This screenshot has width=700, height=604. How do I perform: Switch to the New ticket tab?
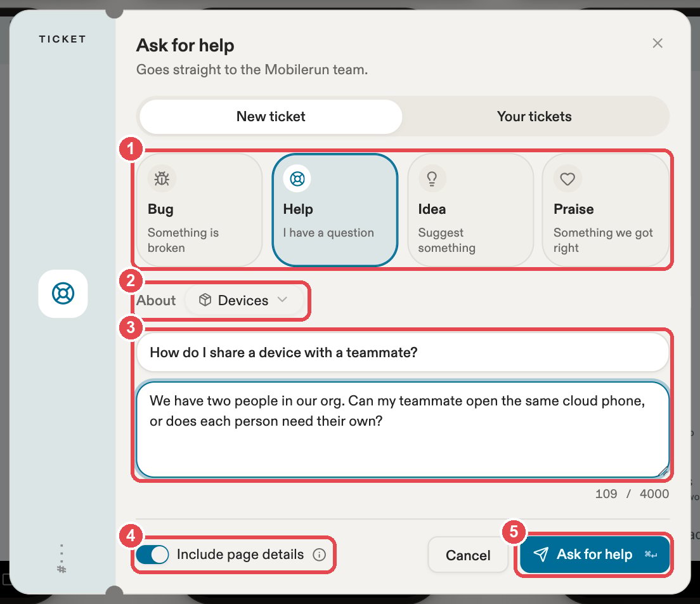pos(271,117)
